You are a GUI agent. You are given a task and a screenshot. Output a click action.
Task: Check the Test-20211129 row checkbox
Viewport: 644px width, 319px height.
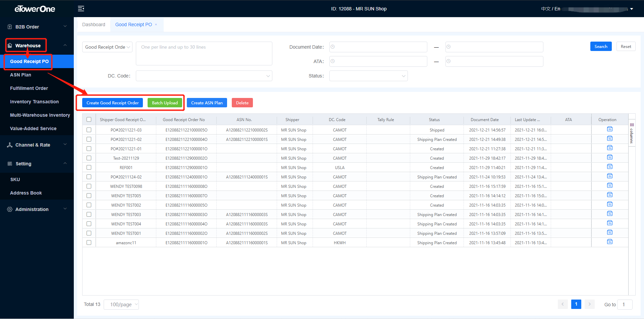click(x=89, y=158)
